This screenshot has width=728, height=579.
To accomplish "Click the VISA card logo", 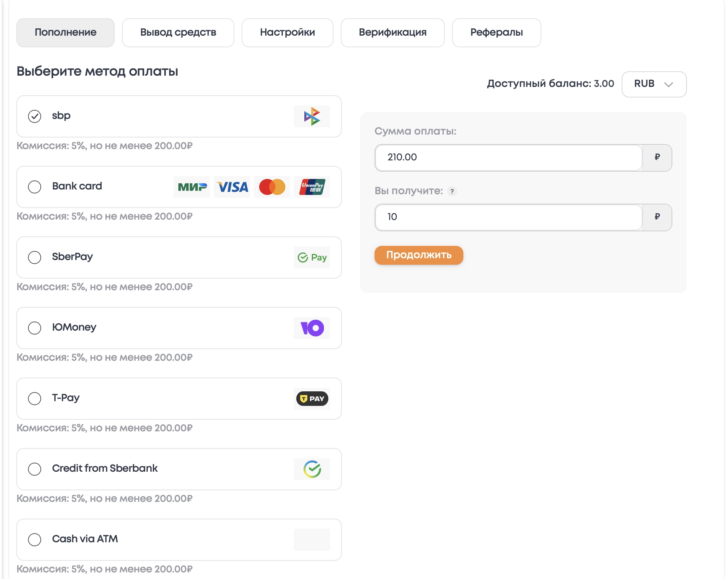I will click(x=232, y=187).
